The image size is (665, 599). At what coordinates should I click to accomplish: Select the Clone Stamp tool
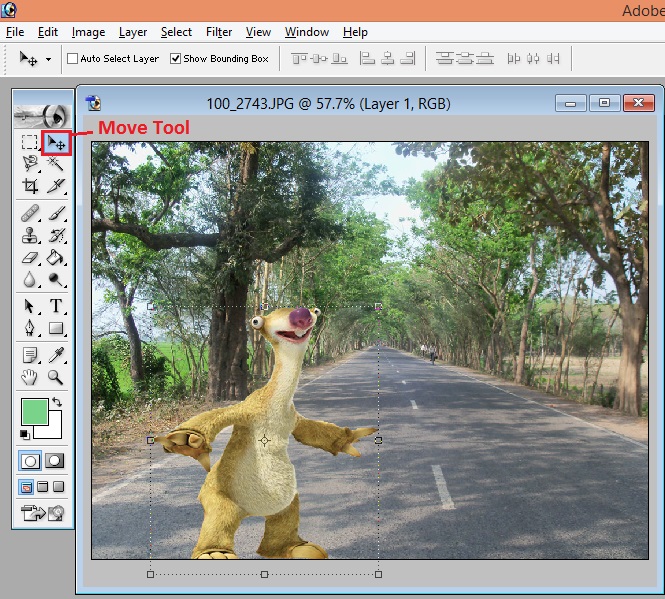coord(30,235)
